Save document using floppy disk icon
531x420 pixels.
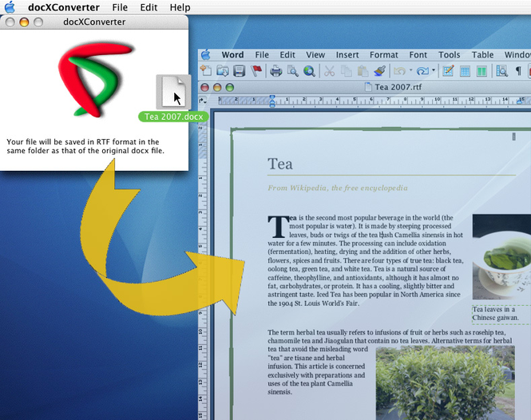tap(239, 71)
